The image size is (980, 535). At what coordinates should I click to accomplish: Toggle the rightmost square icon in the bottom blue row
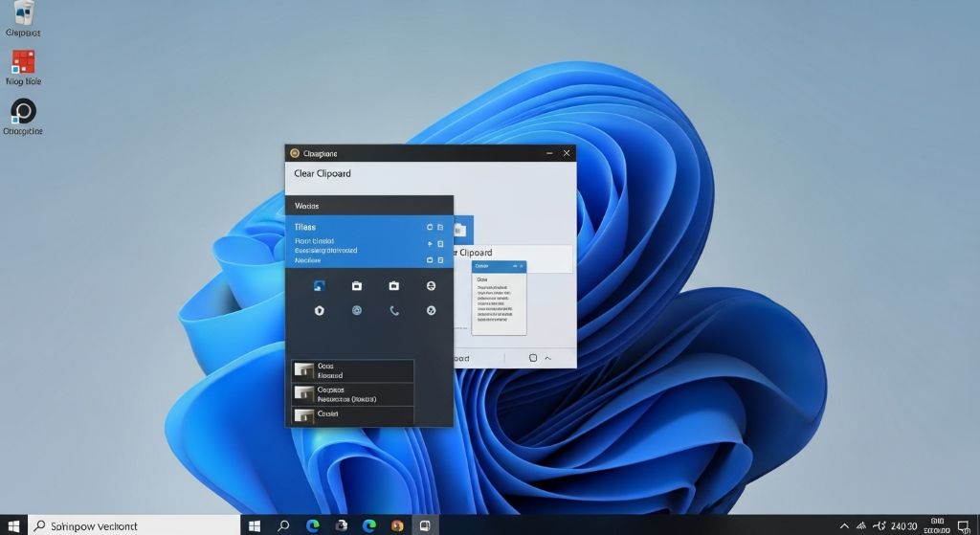440,260
